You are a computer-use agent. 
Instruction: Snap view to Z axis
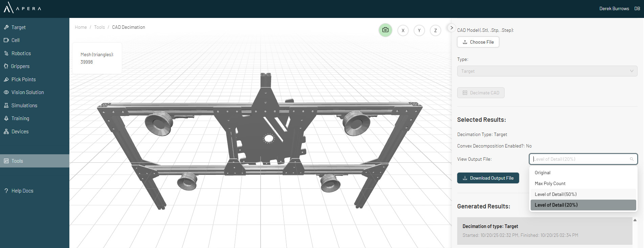435,30
